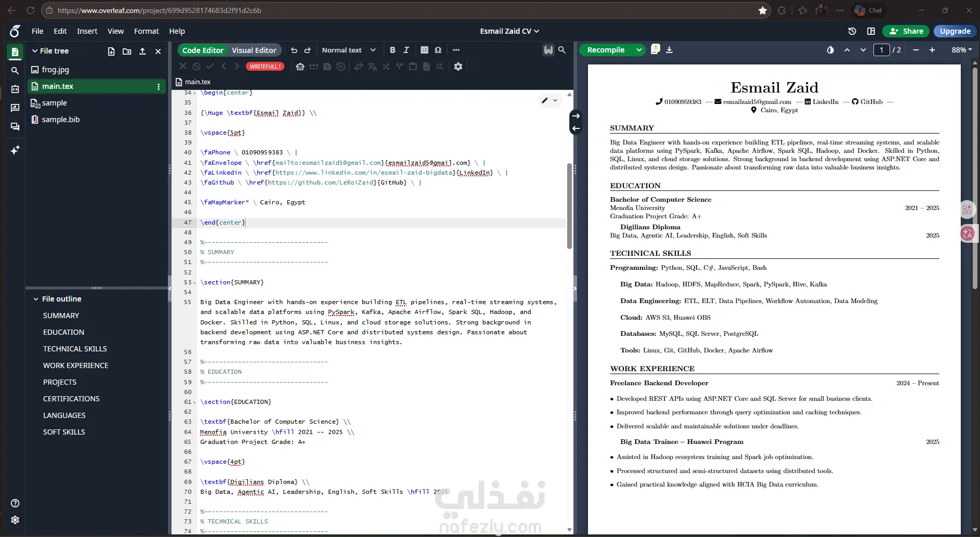Open project search in the left rail
The width and height of the screenshot is (980, 537).
[x=15, y=70]
